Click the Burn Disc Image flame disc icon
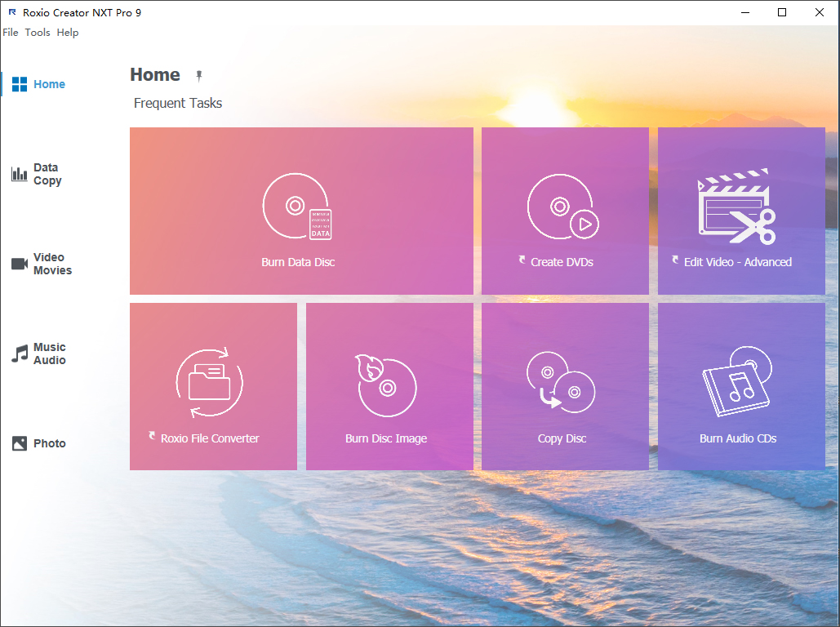The height and width of the screenshot is (627, 840). pyautogui.click(x=386, y=385)
